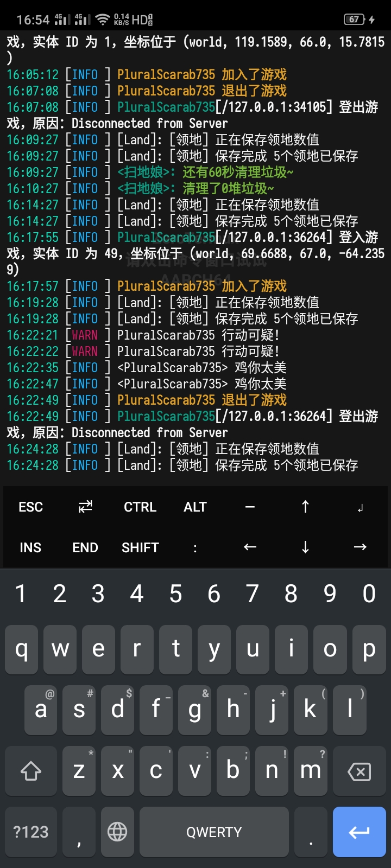391x868 pixels.
Task: Tap log line 16:17:57 PluralScarab735 加入了游戏
Action: coord(147,286)
